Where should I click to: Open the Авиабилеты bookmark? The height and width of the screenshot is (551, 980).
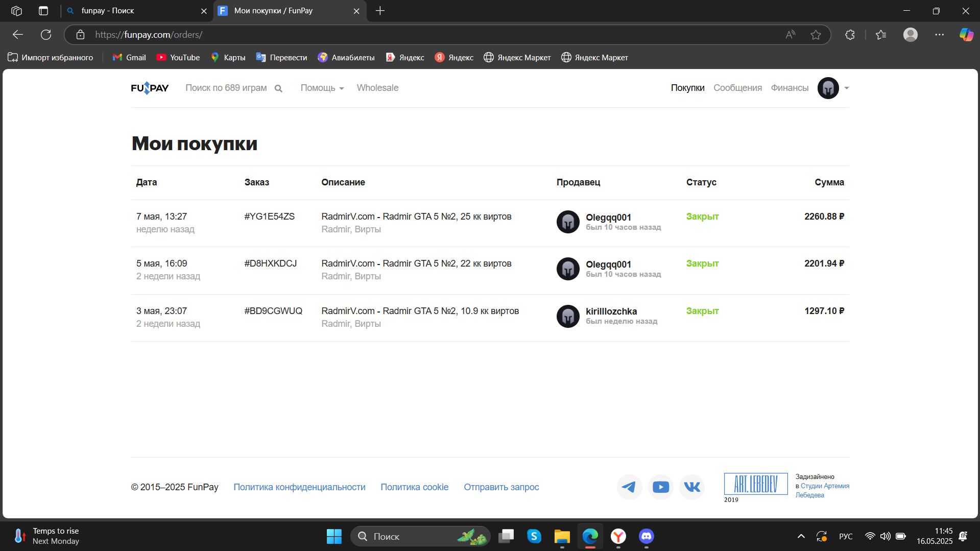346,58
